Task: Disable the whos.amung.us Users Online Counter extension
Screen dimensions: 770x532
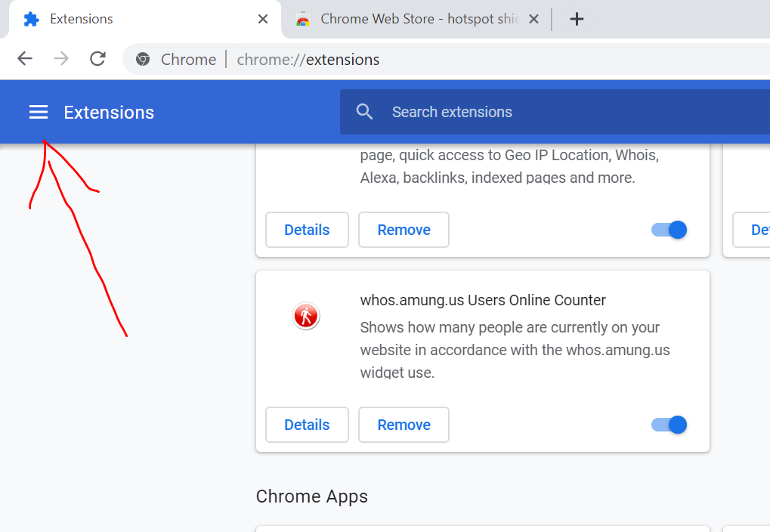Action: [x=669, y=425]
